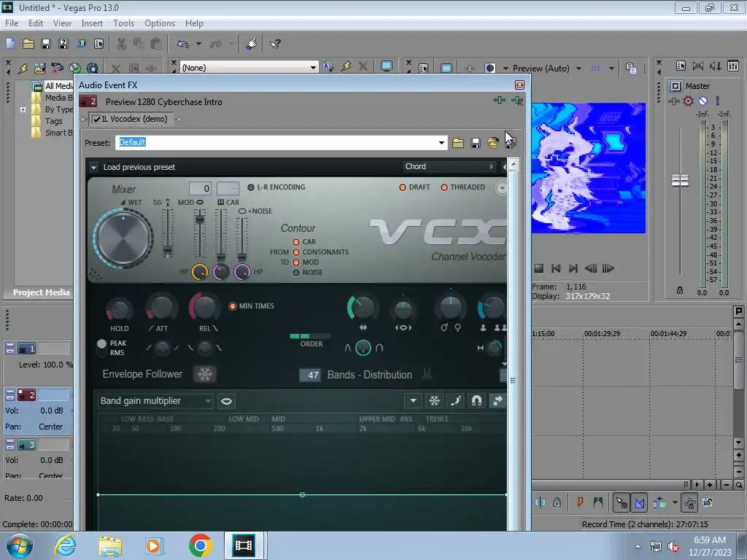Screen dimensions: 747x560
Task: Click the Master bus gear settings icon
Action: [x=688, y=101]
